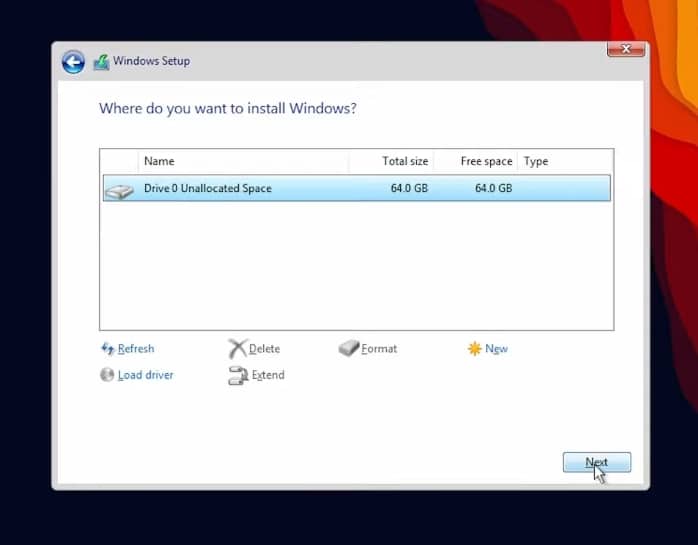This screenshot has width=698, height=545.
Task: Click the 64.0 GB free space value
Action: coord(494,188)
